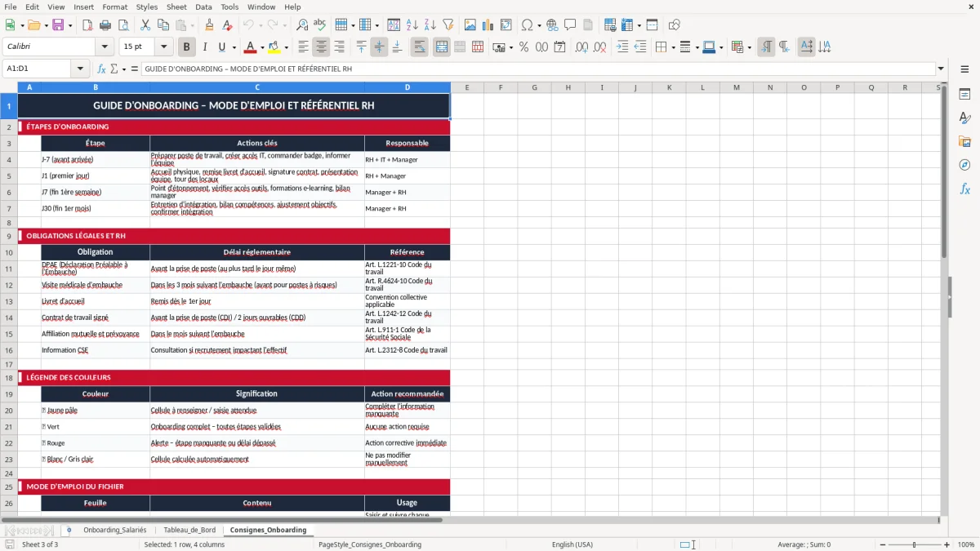Toggle Bold formatting
Viewport: 980px width, 551px height.
tap(186, 47)
